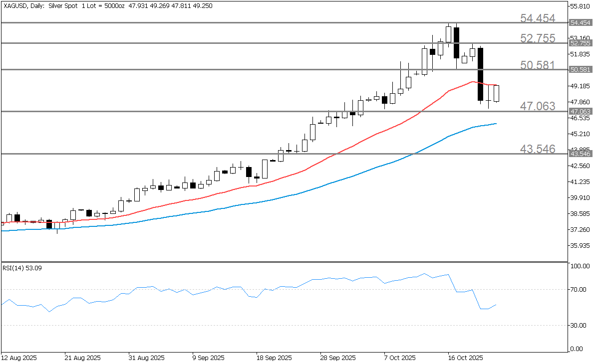Click the 12 Aug 2025 date label
599x364 pixels.
(x=18, y=358)
